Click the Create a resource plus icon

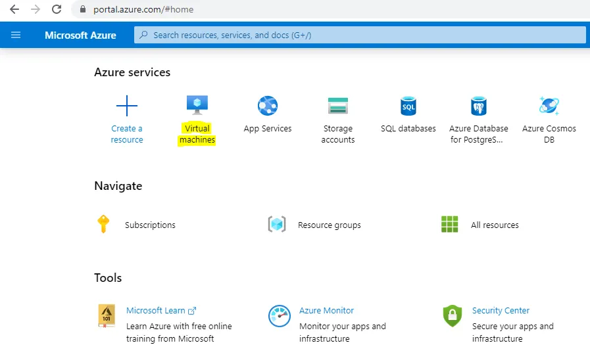coord(127,106)
